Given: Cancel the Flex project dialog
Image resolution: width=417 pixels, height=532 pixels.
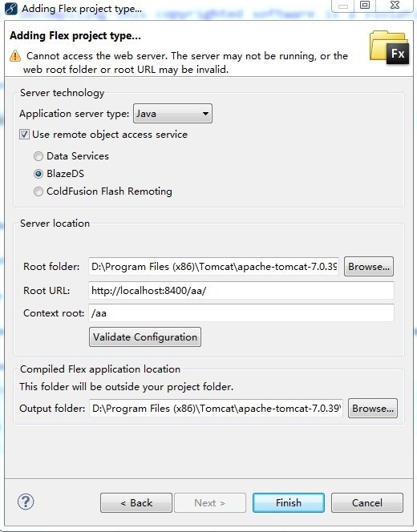Looking at the screenshot, I should tap(367, 503).
